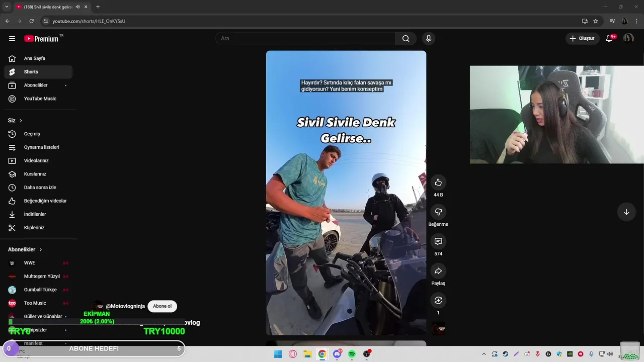Image resolution: width=644 pixels, height=362 pixels.
Task: Expand the Abonelikler section header
Action: [25, 249]
